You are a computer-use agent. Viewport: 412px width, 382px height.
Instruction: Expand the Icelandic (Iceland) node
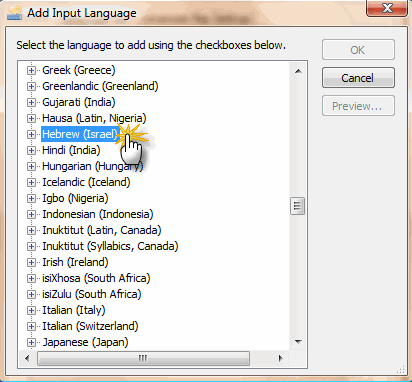[31, 182]
